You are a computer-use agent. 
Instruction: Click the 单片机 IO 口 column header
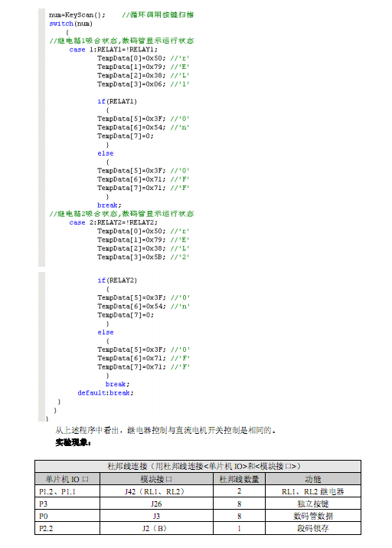coord(67,479)
